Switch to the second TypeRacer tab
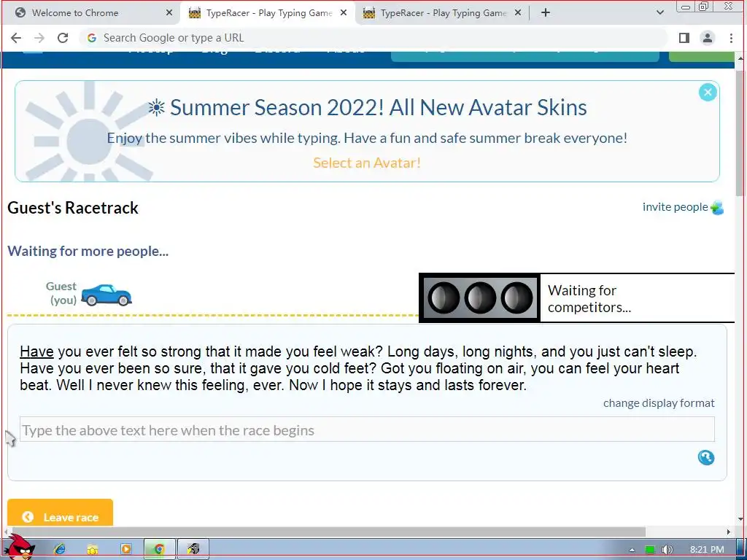This screenshot has height=560, width=747. click(442, 13)
